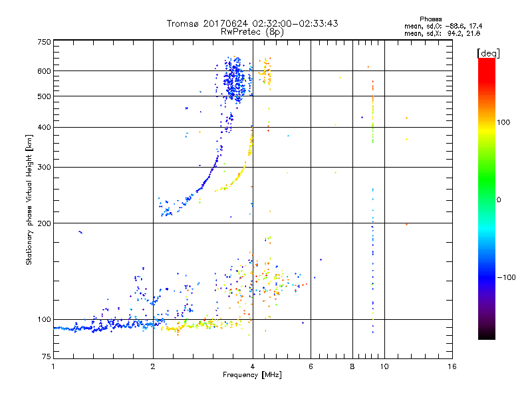Image resolution: width=532 pixels, height=399 pixels.
Task: Click the dense blue point cluster near 600 km
Action: pyautogui.click(x=234, y=81)
